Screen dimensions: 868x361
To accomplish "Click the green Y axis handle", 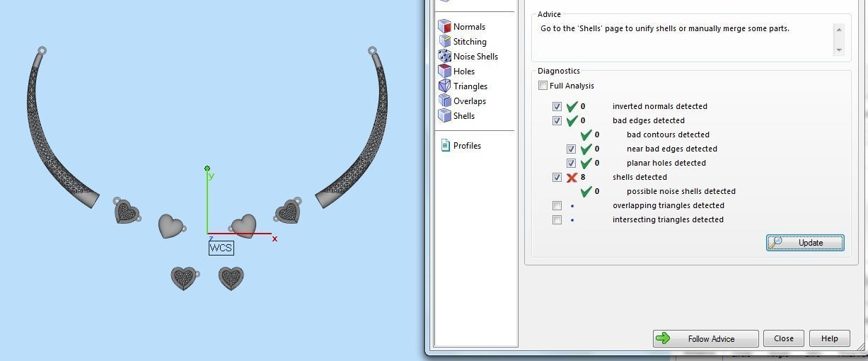I will coord(207,168).
